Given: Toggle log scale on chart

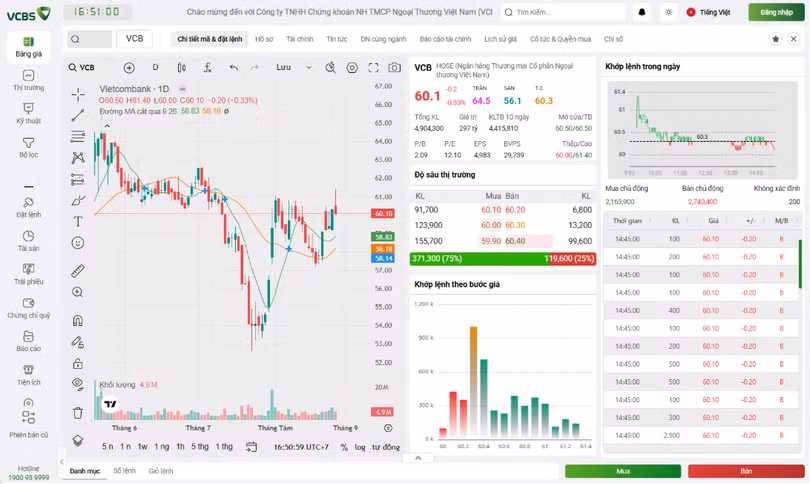Looking at the screenshot, I should pos(360,447).
